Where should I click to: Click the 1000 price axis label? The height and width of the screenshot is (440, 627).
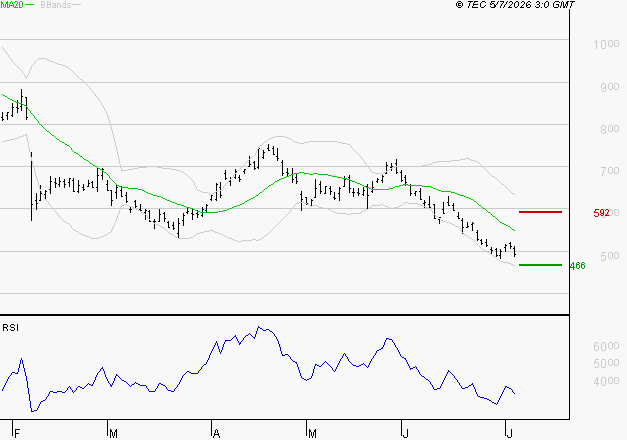click(x=606, y=44)
